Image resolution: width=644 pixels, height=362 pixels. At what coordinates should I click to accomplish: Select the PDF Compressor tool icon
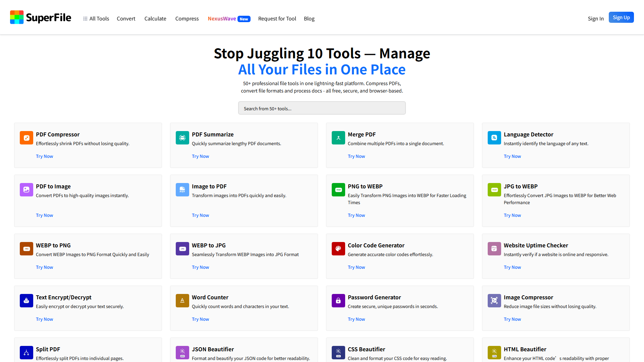pyautogui.click(x=26, y=138)
